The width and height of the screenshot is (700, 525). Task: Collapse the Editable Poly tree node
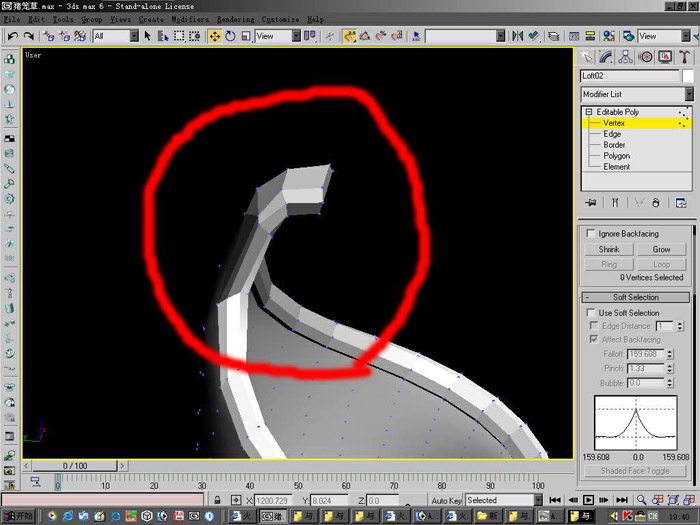[x=589, y=112]
